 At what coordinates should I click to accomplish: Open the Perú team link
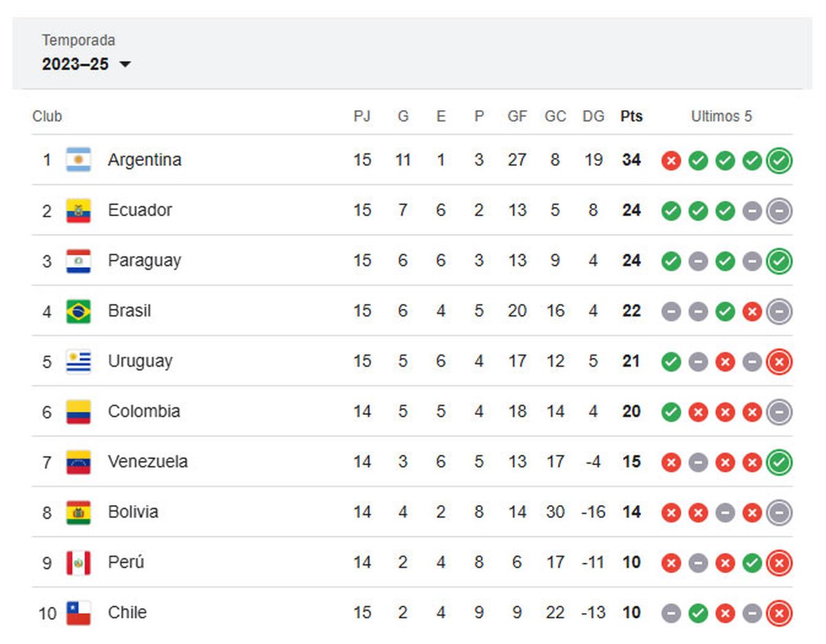tap(126, 562)
